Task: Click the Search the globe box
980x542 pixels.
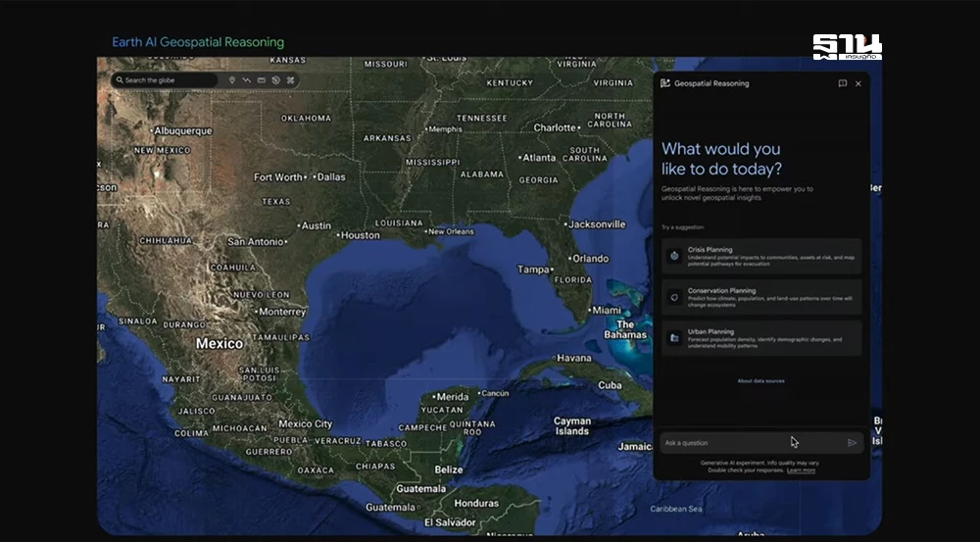Action: pyautogui.click(x=167, y=80)
